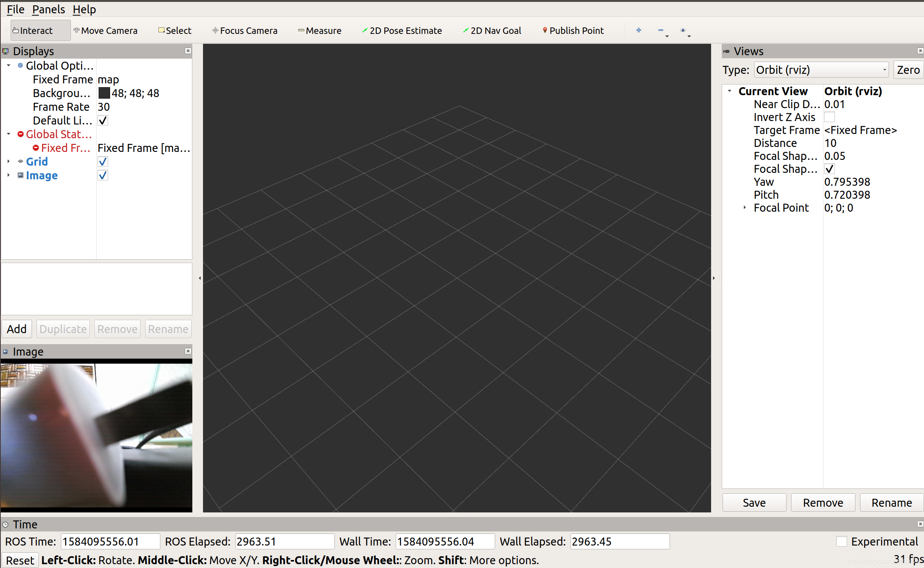Expand the Focal Point property
The width and height of the screenshot is (924, 568).
pos(740,208)
